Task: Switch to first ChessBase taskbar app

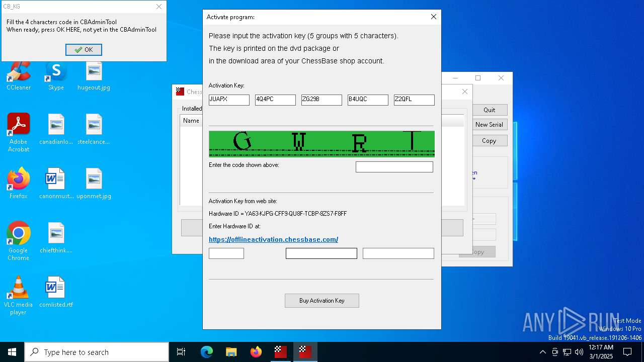Action: pyautogui.click(x=281, y=352)
